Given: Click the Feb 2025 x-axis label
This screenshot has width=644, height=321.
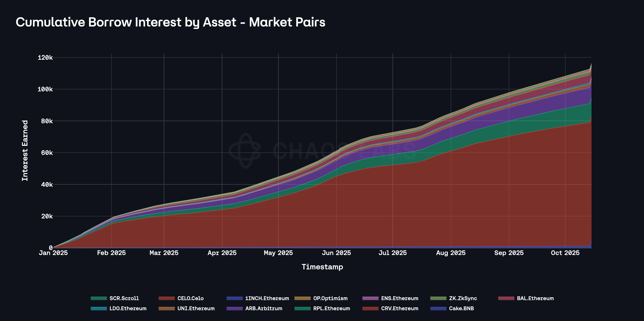Looking at the screenshot, I should 111,253.
